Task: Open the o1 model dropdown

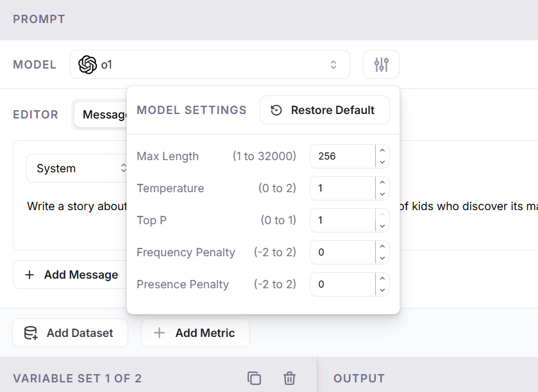Action: 210,64
